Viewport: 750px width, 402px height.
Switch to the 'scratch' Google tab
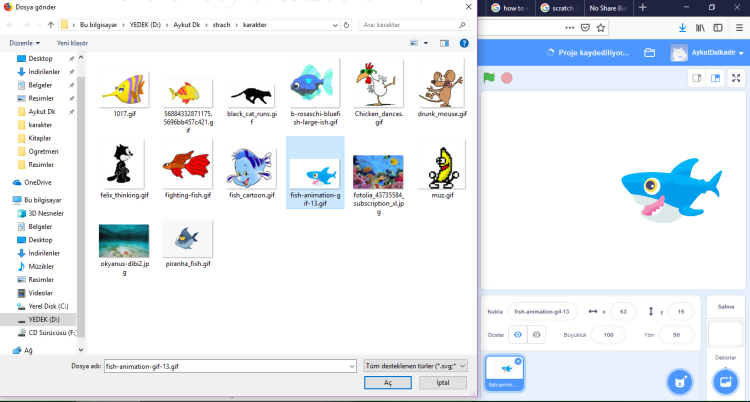(560, 8)
